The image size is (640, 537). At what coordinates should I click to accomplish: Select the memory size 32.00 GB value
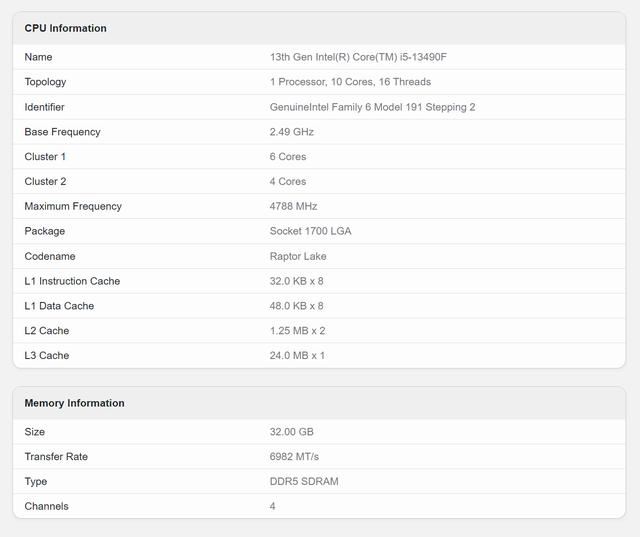coord(292,432)
